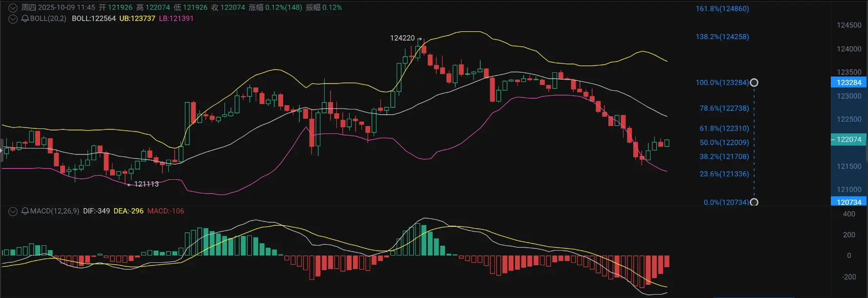This screenshot has height=298, width=868.
Task: Click the 124220 high price marker
Action: pos(402,38)
